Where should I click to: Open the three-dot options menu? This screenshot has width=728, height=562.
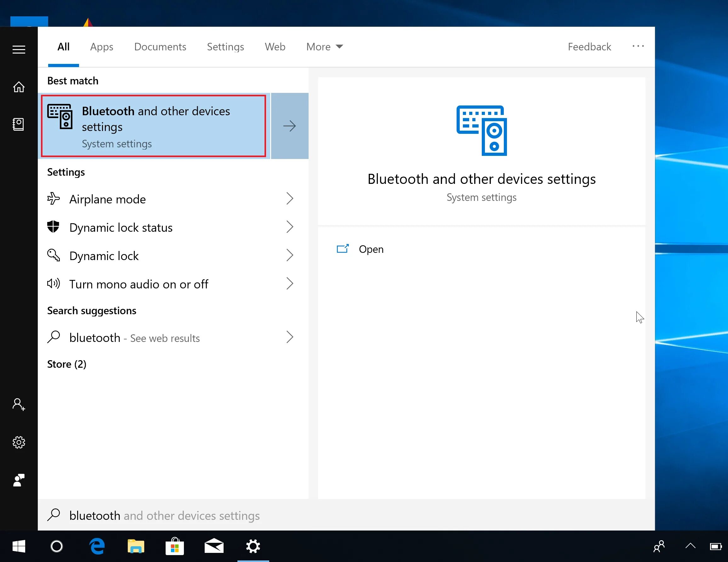click(638, 46)
